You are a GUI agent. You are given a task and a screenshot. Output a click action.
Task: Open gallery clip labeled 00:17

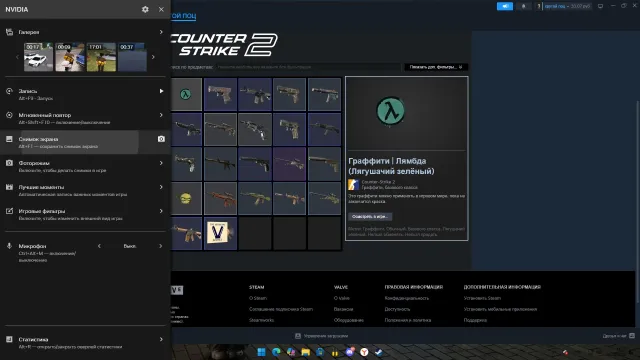(38, 57)
